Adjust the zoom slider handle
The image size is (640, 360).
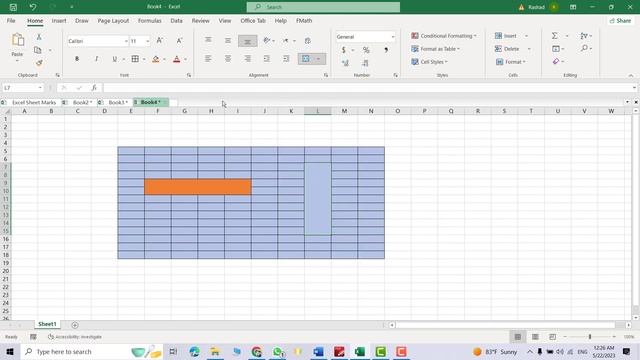click(590, 337)
